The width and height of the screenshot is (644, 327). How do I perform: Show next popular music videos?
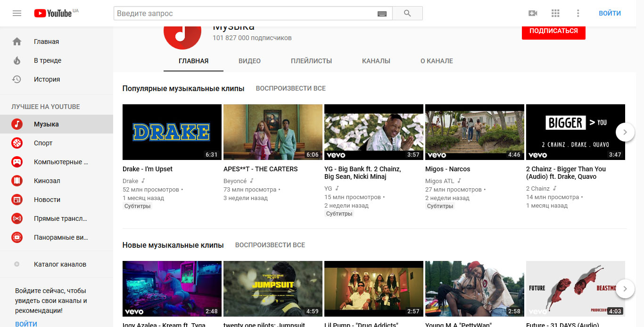click(x=625, y=132)
